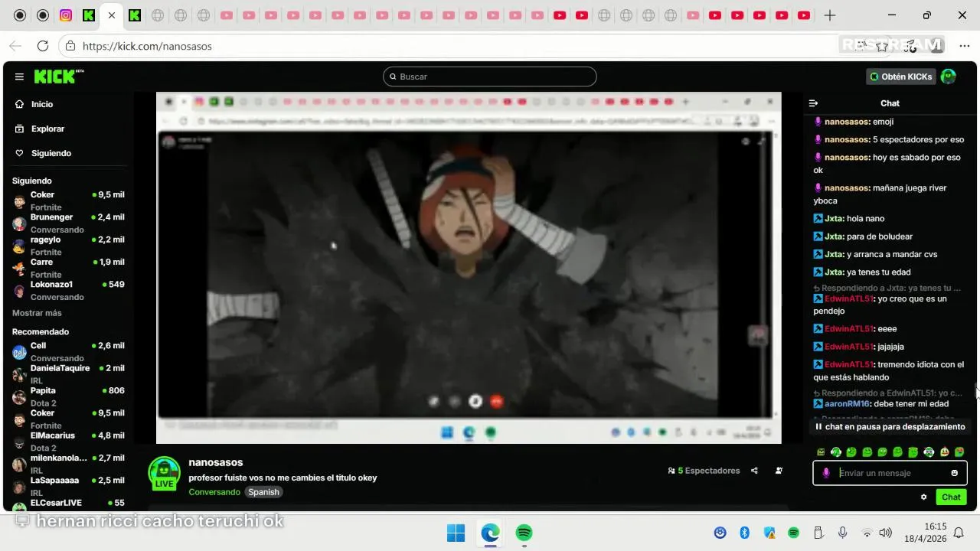
Task: Open the profile avatar in Kick header
Action: pos(949,77)
